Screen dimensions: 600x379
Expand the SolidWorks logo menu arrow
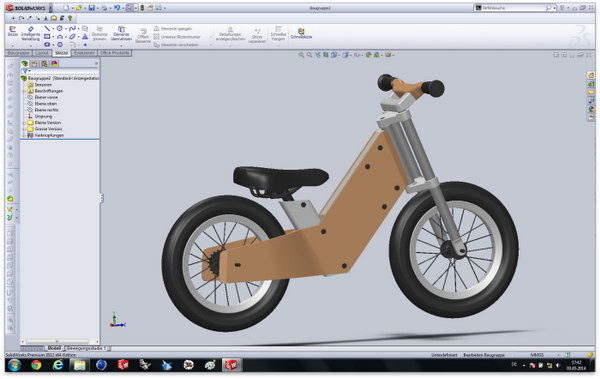51,8
